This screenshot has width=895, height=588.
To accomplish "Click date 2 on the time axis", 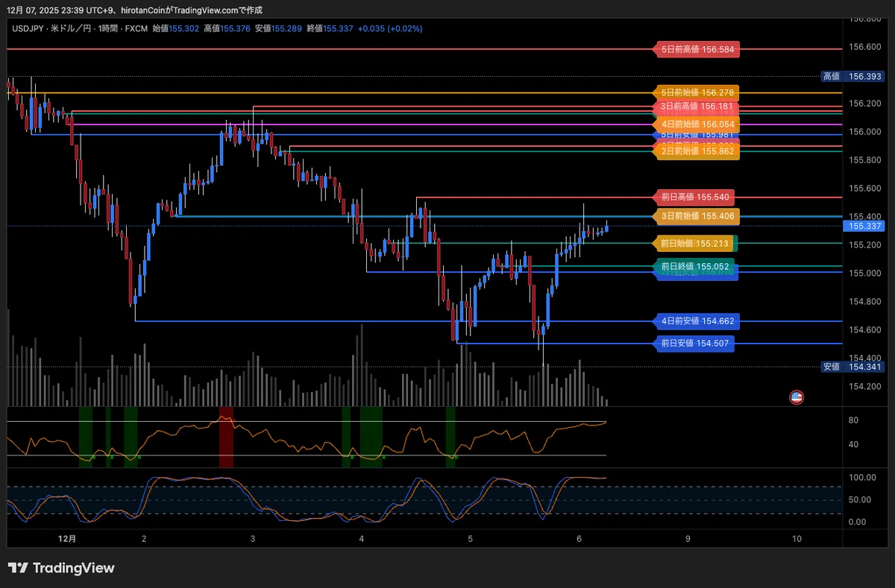I will click(x=144, y=538).
